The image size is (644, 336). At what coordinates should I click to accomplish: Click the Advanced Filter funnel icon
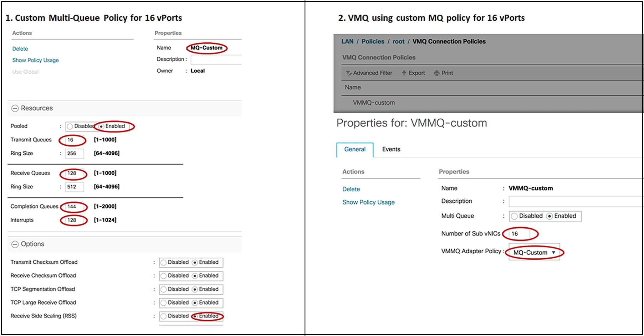[x=349, y=73]
